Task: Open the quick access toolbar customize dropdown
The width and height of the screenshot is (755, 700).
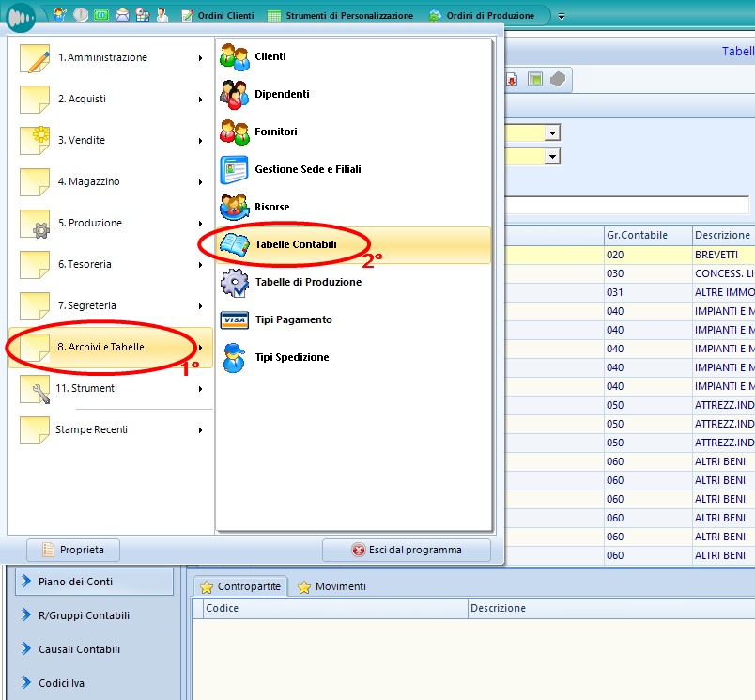Action: (562, 16)
